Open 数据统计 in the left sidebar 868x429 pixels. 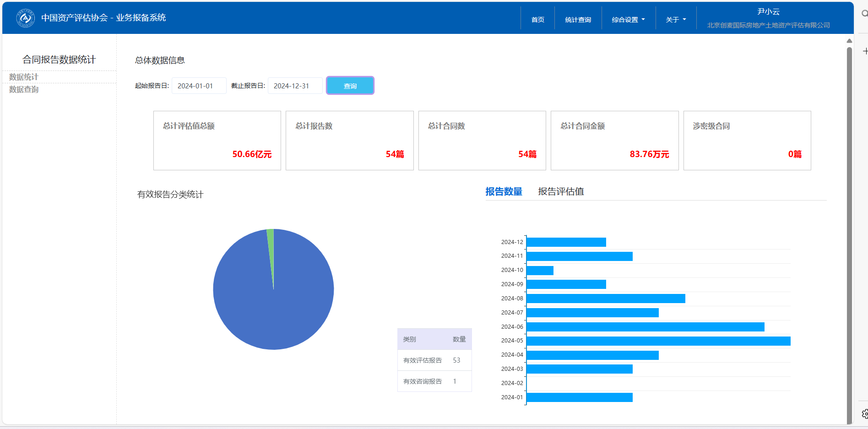(24, 77)
